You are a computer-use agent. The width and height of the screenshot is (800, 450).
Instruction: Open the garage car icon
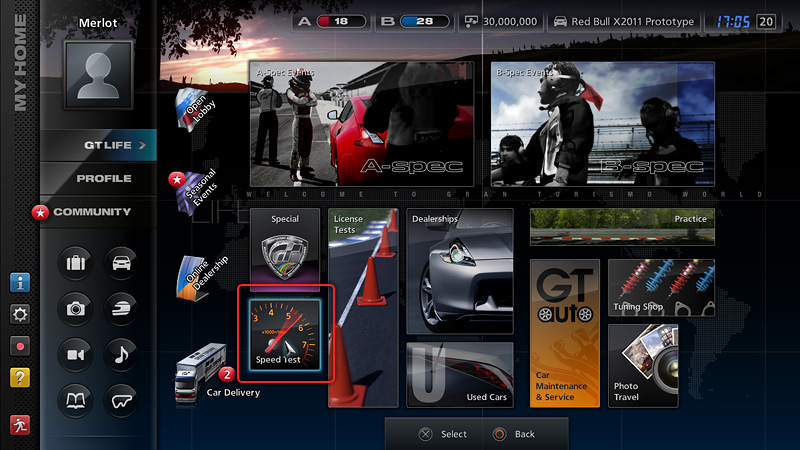click(121, 265)
